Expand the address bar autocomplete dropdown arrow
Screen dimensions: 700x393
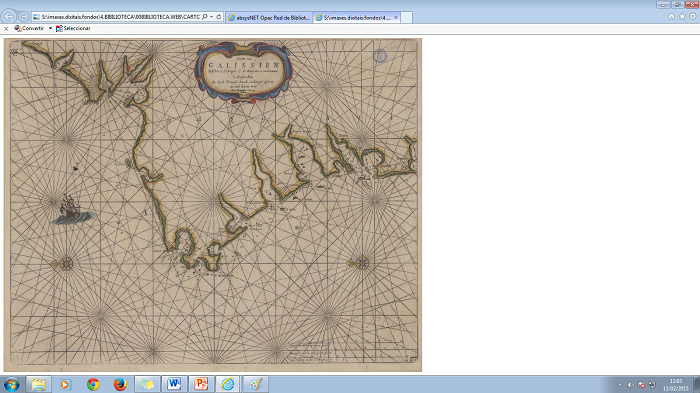coord(212,17)
